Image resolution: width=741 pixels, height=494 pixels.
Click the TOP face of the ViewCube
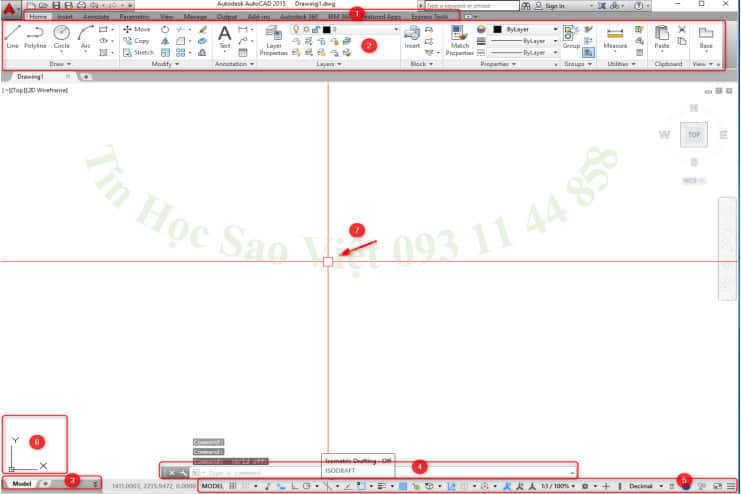pos(694,135)
